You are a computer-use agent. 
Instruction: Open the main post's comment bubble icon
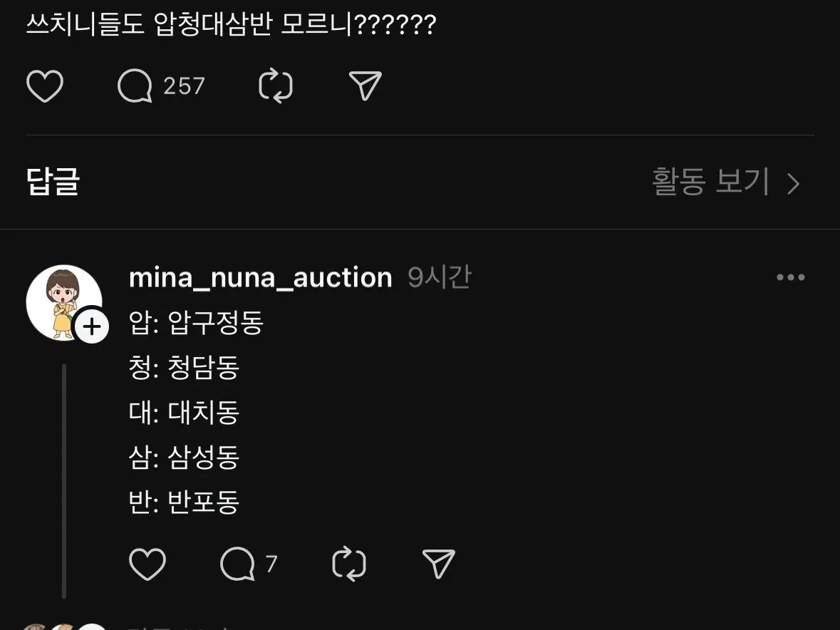coord(135,87)
